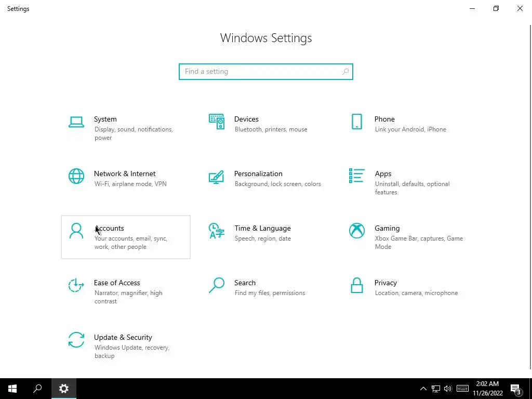The image size is (532, 399).
Task: Open the taskbar clock and date
Action: pos(487,389)
